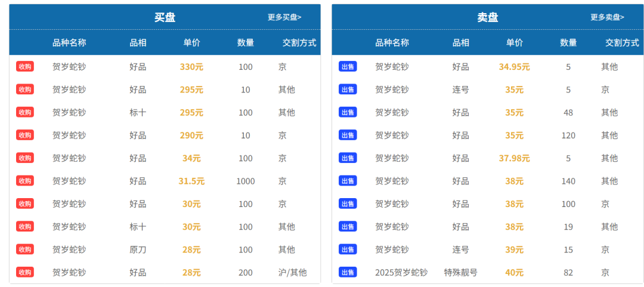Select the 31.5元 price in 买盘
The image size is (644, 287).
click(x=191, y=181)
